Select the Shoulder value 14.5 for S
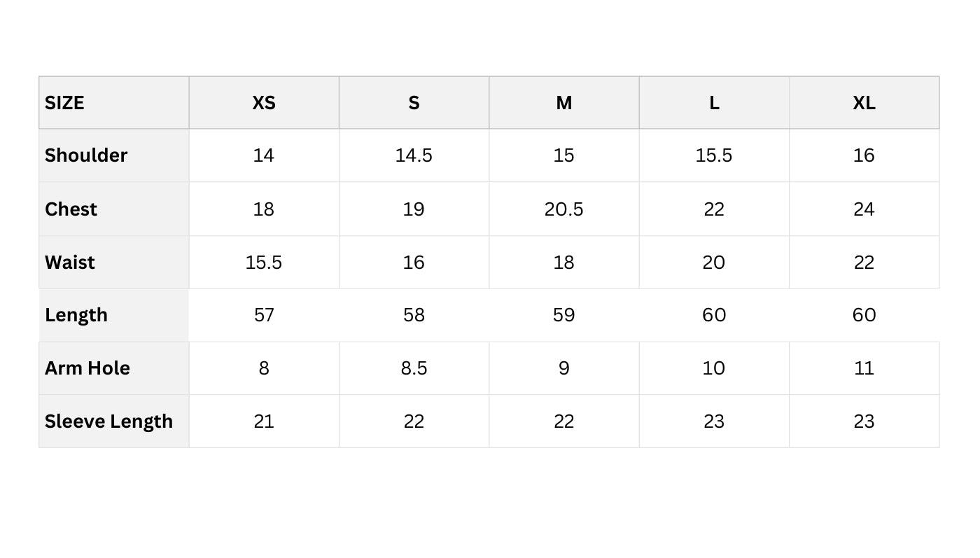This screenshot has width=980, height=558. click(x=414, y=155)
